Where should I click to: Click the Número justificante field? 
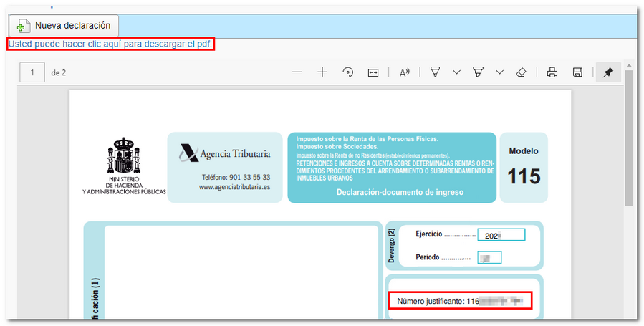(x=459, y=301)
